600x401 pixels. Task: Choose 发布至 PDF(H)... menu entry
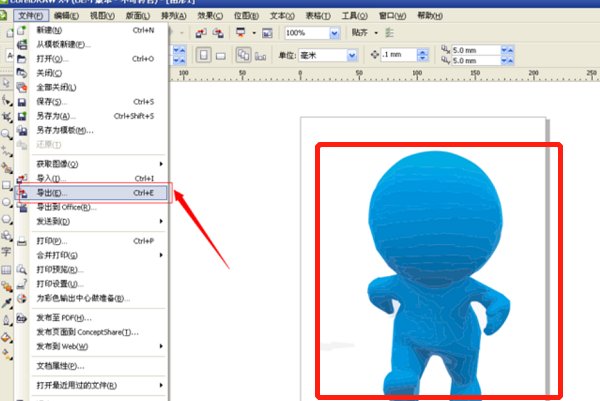tap(91, 318)
